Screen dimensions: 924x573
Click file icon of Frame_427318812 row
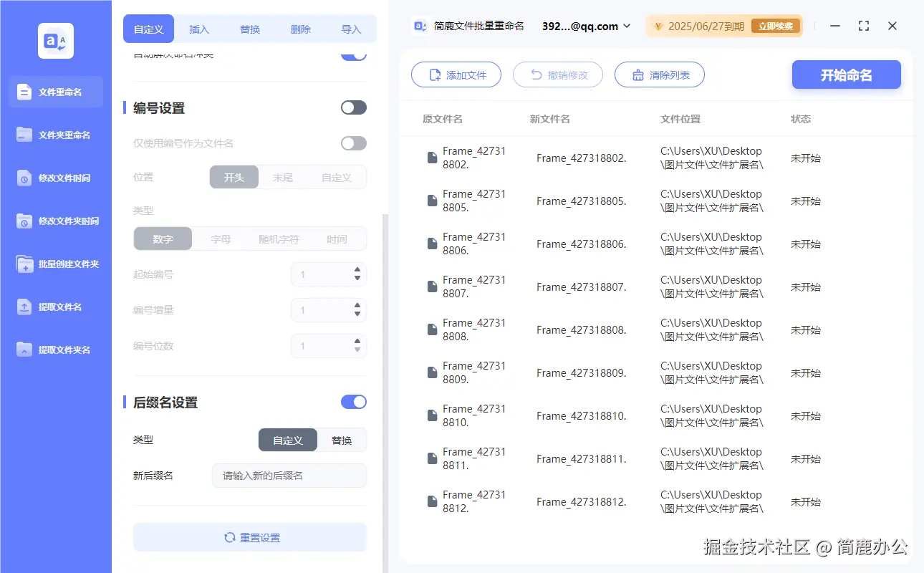[x=432, y=501]
